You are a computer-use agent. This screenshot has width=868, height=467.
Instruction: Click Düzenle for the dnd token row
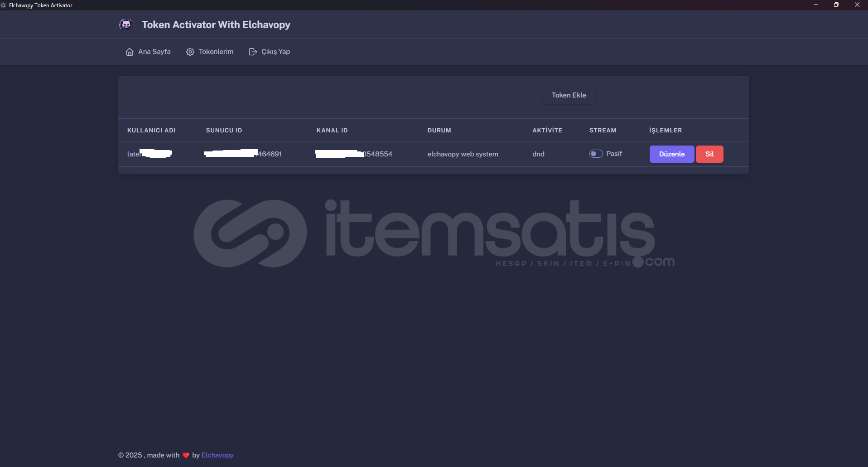[672, 154]
